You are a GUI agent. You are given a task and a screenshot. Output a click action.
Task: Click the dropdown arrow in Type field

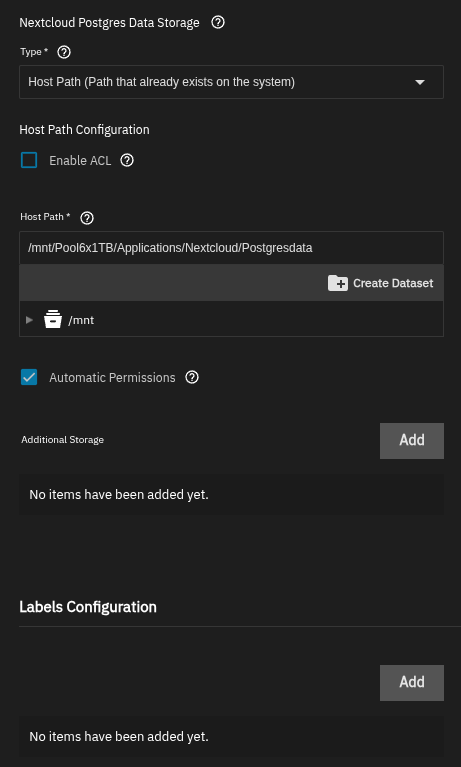(420, 82)
